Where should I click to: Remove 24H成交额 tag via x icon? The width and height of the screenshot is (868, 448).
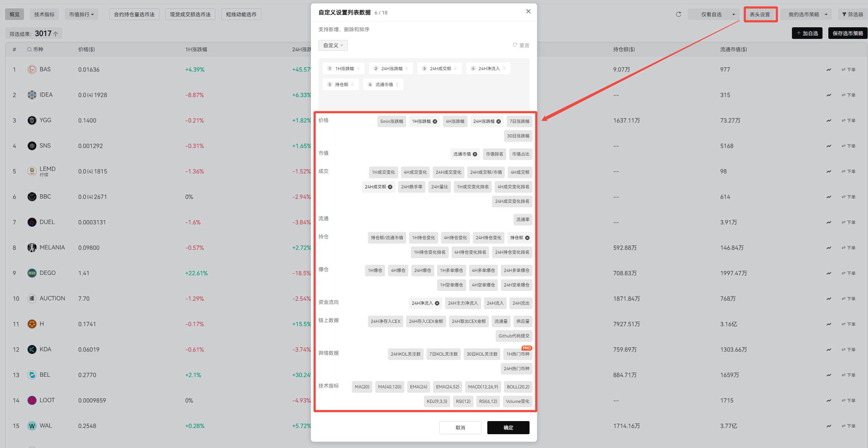tap(390, 187)
